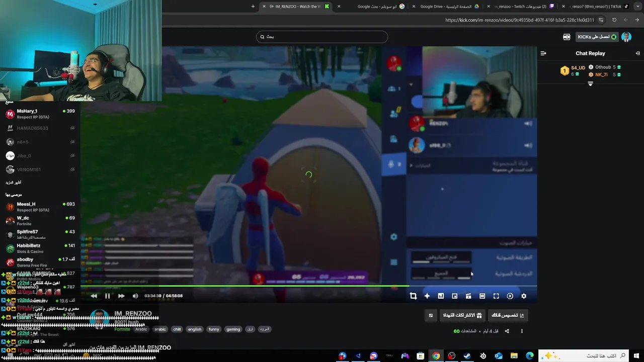This screenshot has width=644, height=362.
Task: Click the Kick search field
Action: point(322,37)
